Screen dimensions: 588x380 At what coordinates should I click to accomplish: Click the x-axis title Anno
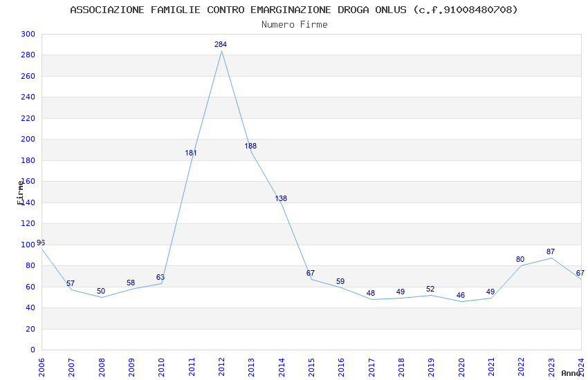click(571, 373)
